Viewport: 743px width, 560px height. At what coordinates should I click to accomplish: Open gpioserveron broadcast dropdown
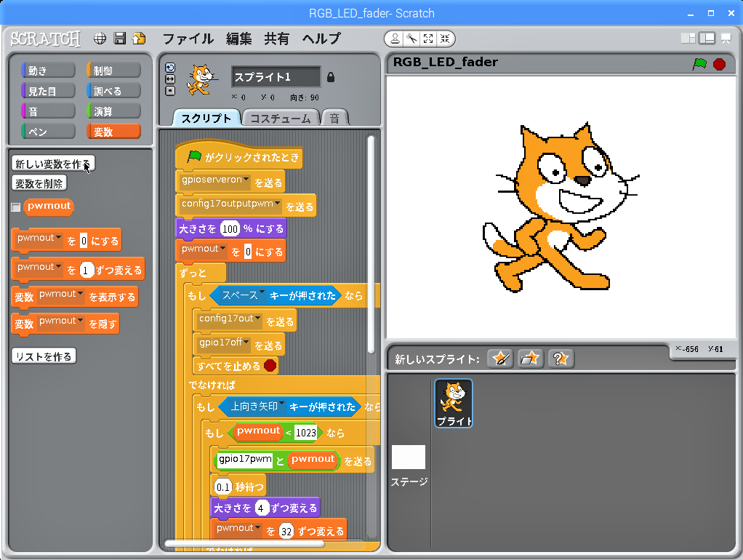pyautogui.click(x=246, y=179)
